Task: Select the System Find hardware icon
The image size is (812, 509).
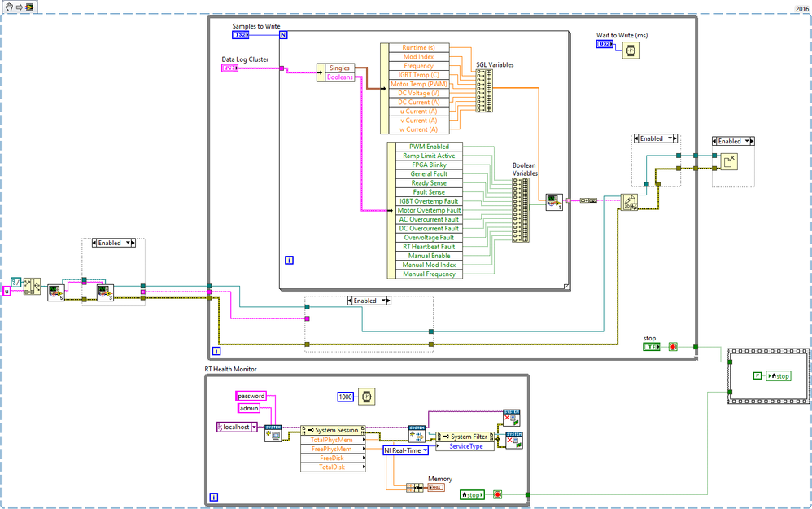Action: [x=417, y=434]
